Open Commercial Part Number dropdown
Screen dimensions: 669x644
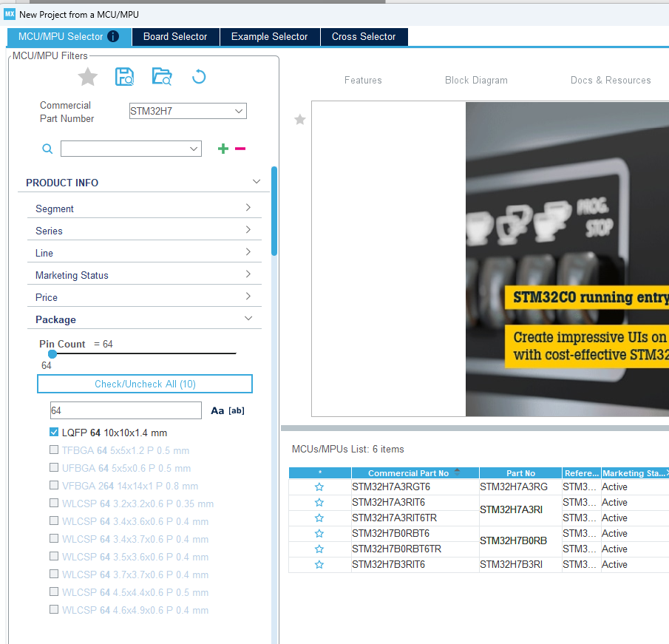[x=239, y=111]
